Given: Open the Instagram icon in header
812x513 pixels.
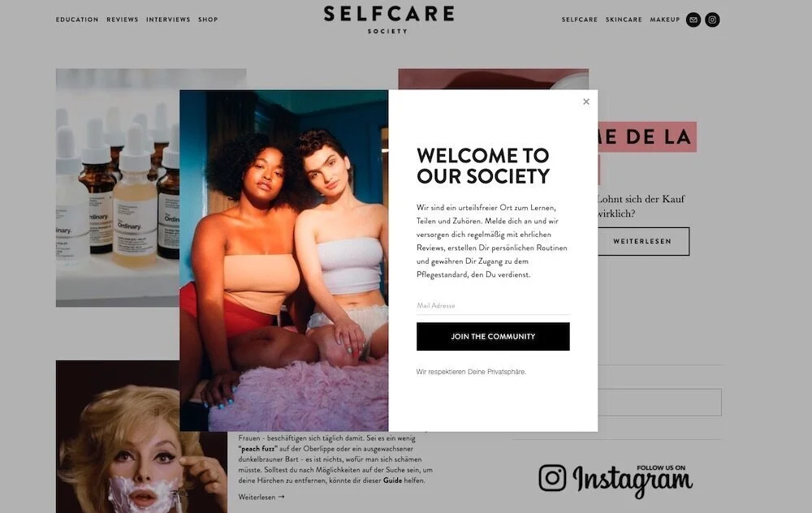Looking at the screenshot, I should pyautogui.click(x=713, y=19).
